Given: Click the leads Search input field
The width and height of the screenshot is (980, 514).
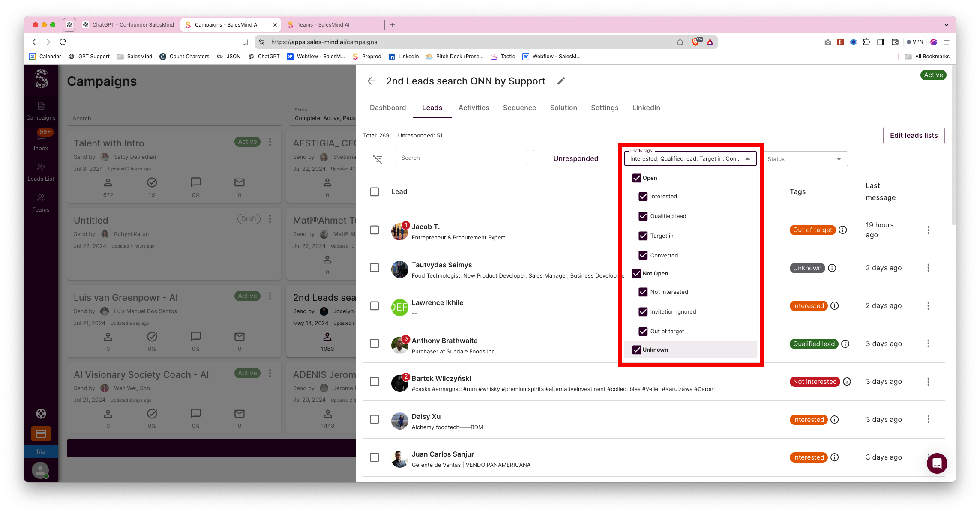Looking at the screenshot, I should pyautogui.click(x=461, y=158).
